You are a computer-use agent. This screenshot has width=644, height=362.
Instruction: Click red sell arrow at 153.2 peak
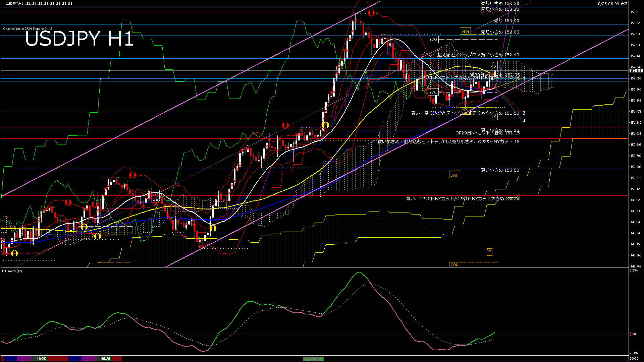tap(371, 13)
